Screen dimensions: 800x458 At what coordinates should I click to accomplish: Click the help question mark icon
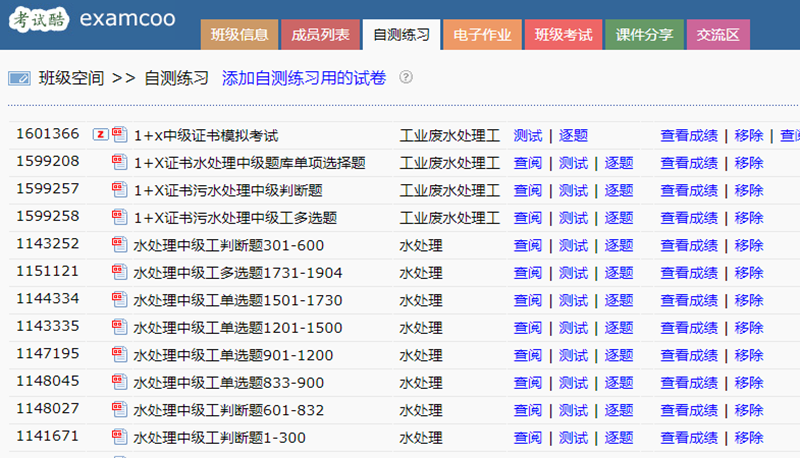(x=406, y=78)
